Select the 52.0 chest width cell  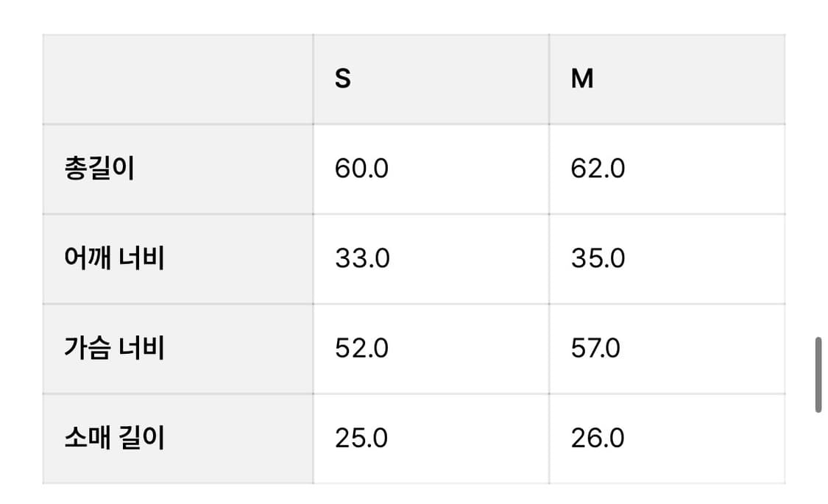click(x=361, y=348)
